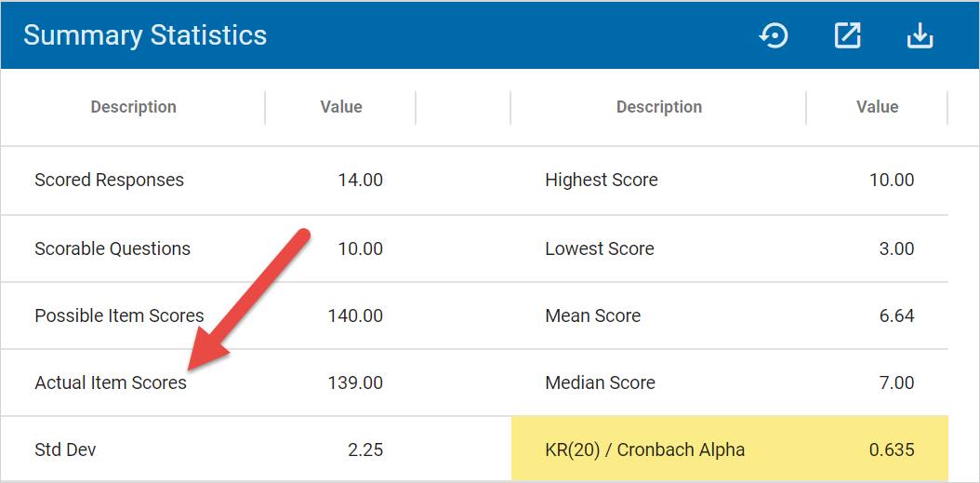The width and height of the screenshot is (980, 483).
Task: Select the Scored Responses row label
Action: 109,181
